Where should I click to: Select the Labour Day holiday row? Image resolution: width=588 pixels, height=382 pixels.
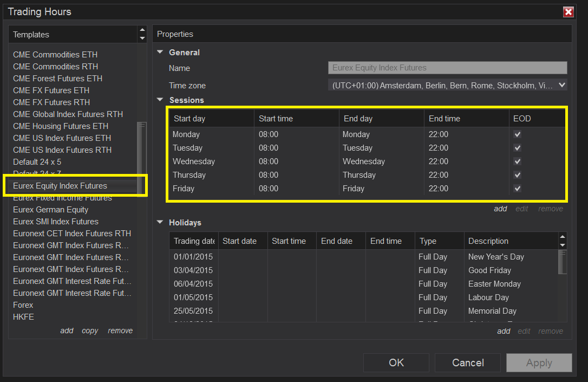[364, 297]
